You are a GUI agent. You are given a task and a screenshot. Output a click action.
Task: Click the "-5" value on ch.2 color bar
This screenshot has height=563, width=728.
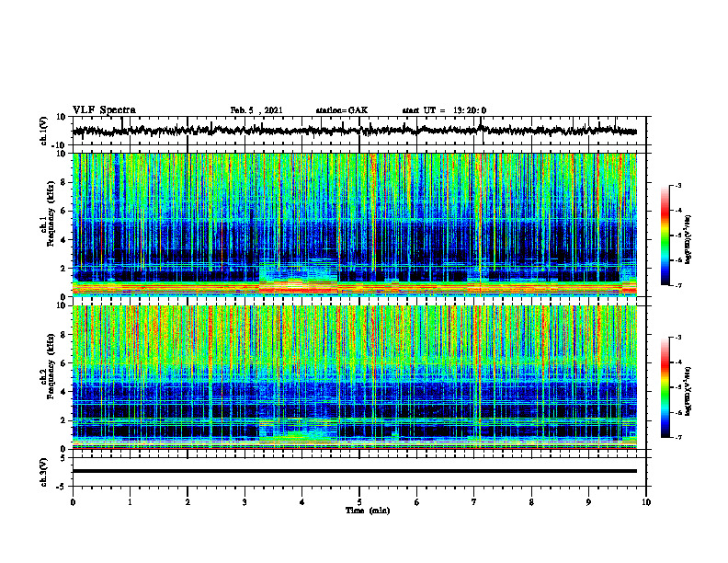(678, 387)
